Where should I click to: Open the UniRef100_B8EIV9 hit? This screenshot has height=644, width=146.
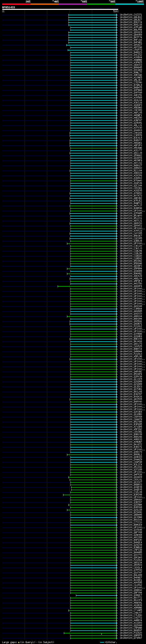point(131,339)
